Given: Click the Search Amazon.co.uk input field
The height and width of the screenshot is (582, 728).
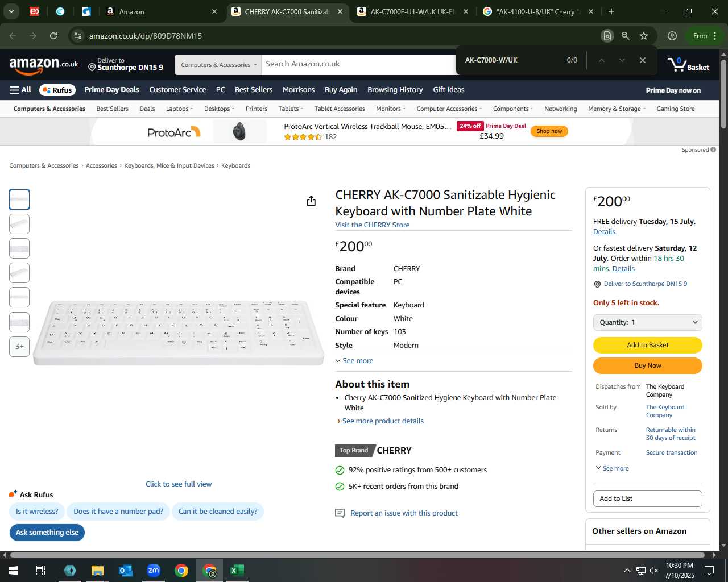Looking at the screenshot, I should 358,64.
